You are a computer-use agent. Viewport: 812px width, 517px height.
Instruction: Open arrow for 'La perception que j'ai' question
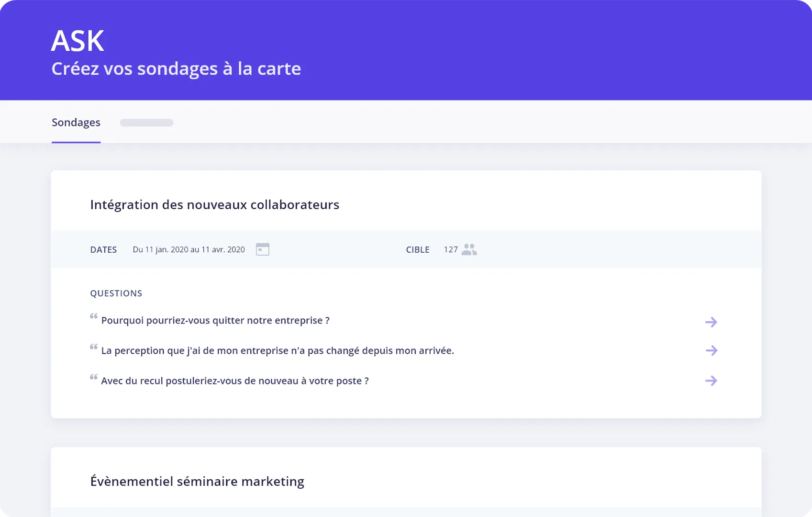pos(711,350)
